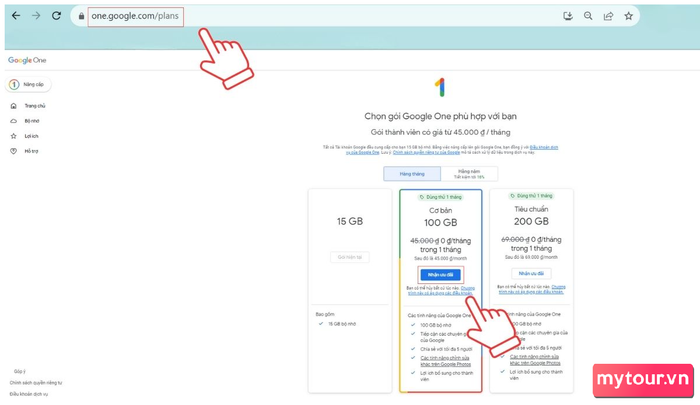Image resolution: width=700 pixels, height=405 pixels.
Task: Click the 69.000 ₫ strikethrough price text
Action: pyautogui.click(x=515, y=239)
